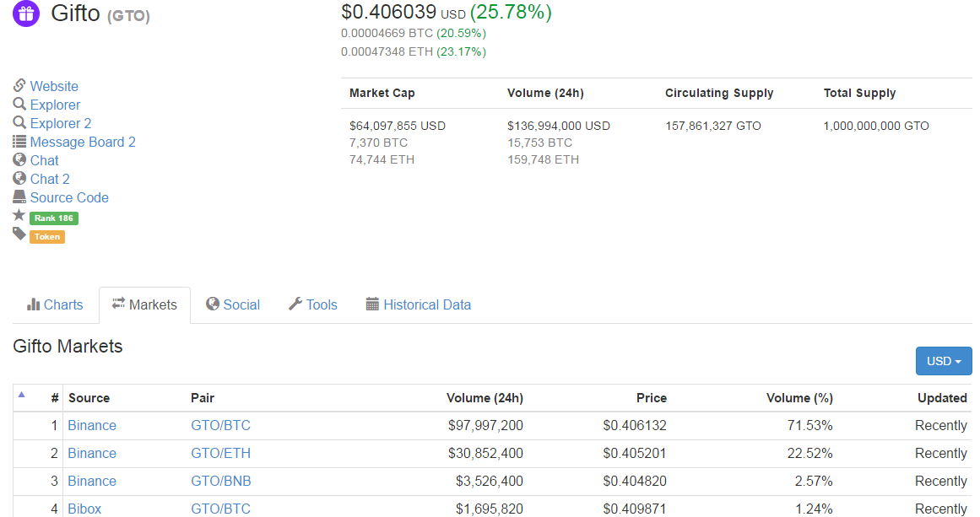Click the $97,997,200 volume cell
Screen dimensions: 980x517
[485, 425]
